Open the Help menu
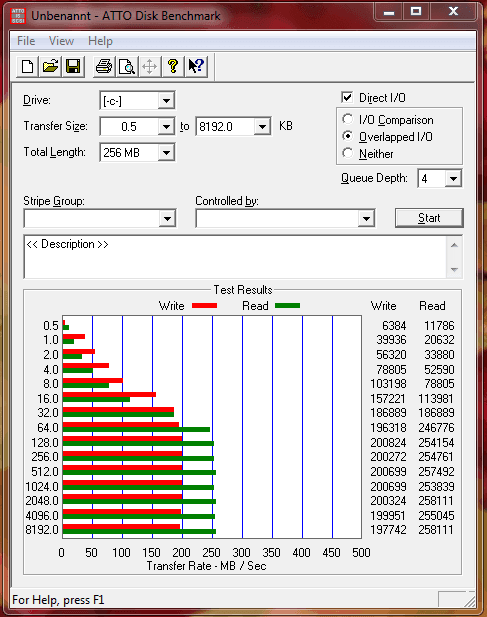This screenshot has height=617, width=487. coord(100,41)
